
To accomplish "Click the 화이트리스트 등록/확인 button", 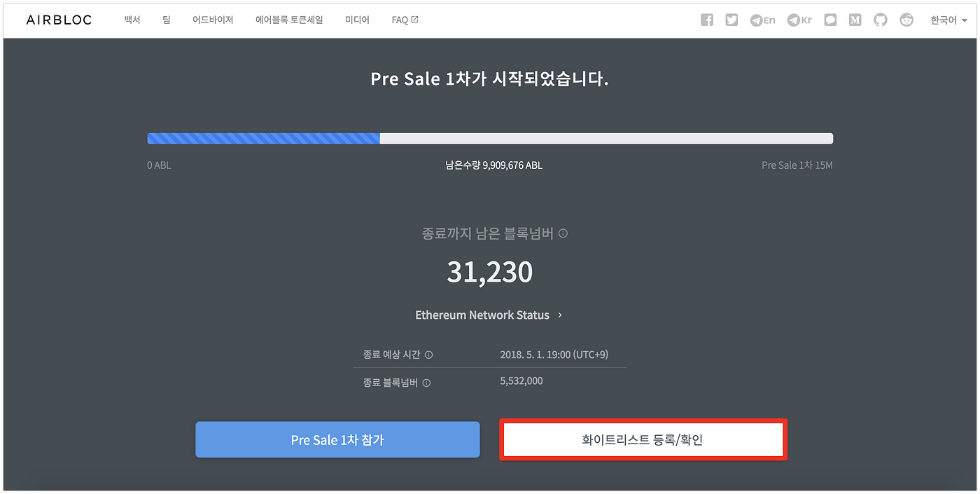I will pos(643,439).
